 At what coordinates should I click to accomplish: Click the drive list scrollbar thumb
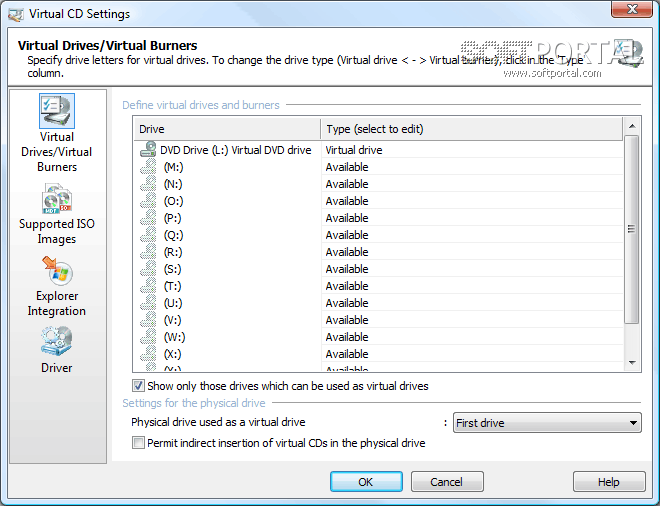pyautogui.click(x=631, y=229)
